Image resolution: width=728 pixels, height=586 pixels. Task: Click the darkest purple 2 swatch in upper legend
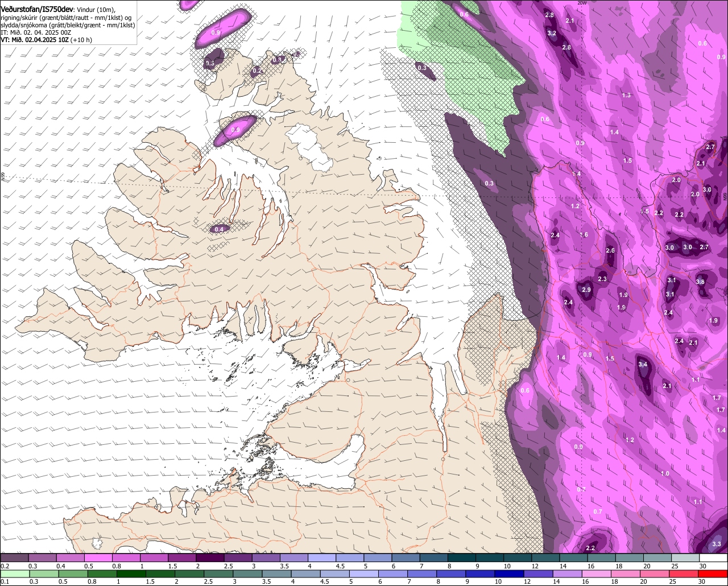(210, 558)
